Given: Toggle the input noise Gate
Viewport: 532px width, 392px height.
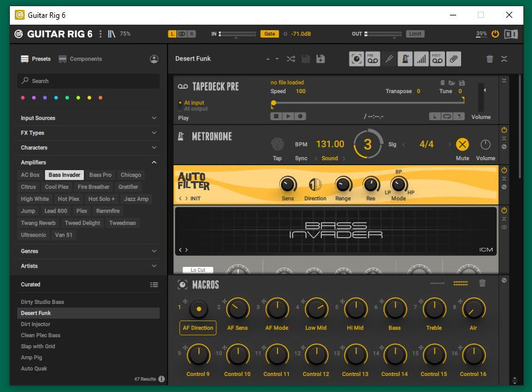Looking at the screenshot, I should point(269,34).
